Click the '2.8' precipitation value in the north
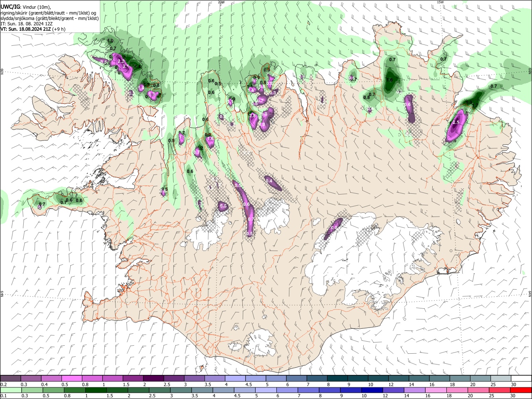 (252, 116)
